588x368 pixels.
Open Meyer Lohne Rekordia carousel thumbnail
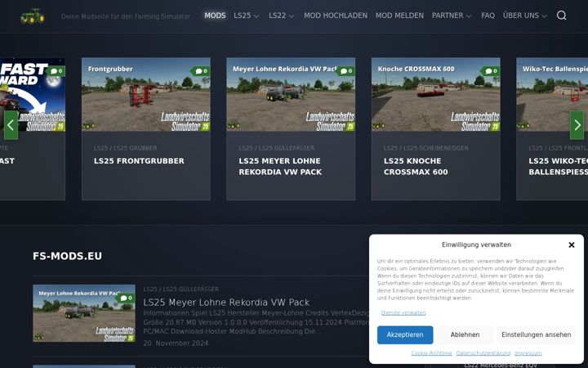pos(291,94)
